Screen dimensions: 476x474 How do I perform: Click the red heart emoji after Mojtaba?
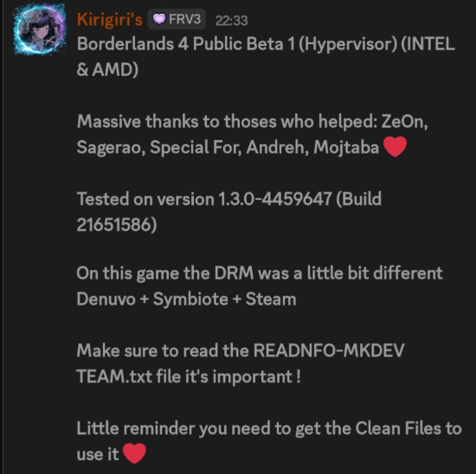395,146
